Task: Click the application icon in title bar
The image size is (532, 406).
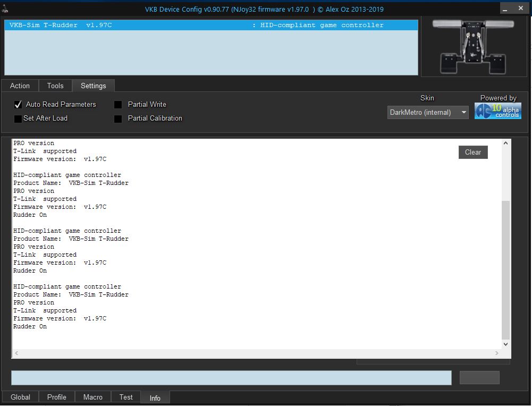Action: pos(5,10)
